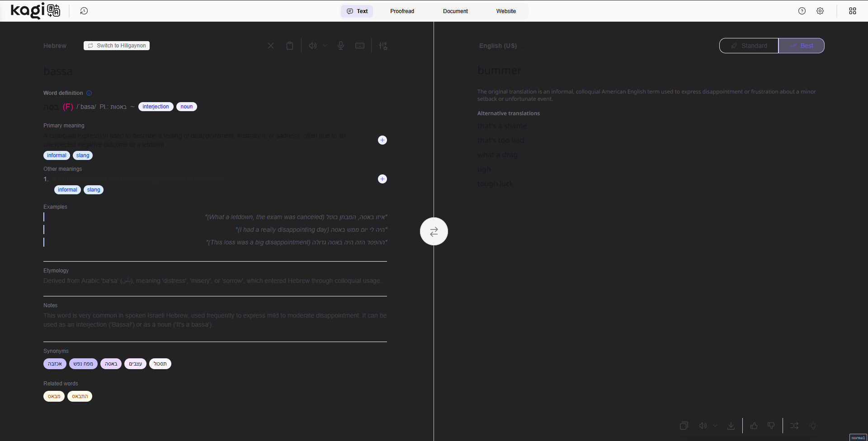Open English (US) target language dropdown
Screen dimensions: 868x441
click(501, 46)
